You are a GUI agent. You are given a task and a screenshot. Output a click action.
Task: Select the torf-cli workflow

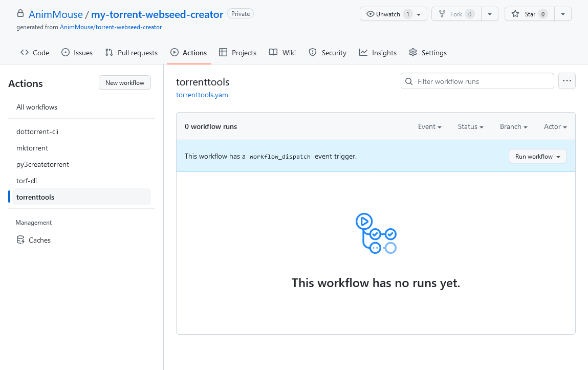(x=27, y=181)
